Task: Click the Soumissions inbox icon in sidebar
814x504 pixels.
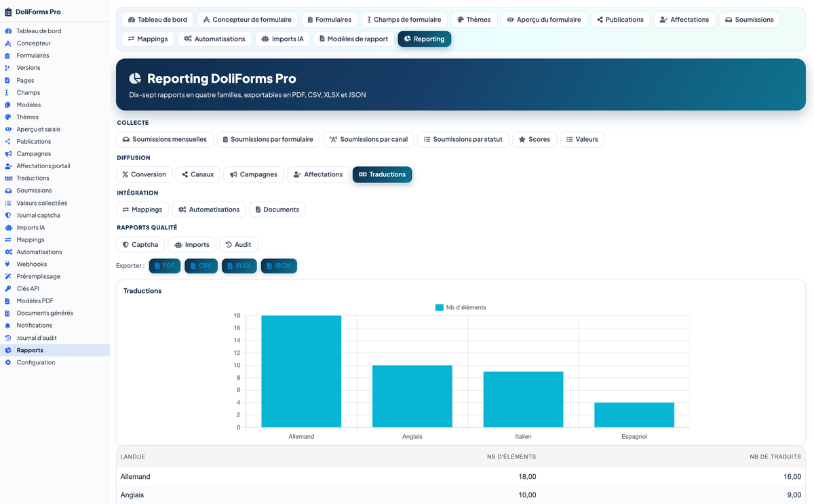Action: point(8,191)
